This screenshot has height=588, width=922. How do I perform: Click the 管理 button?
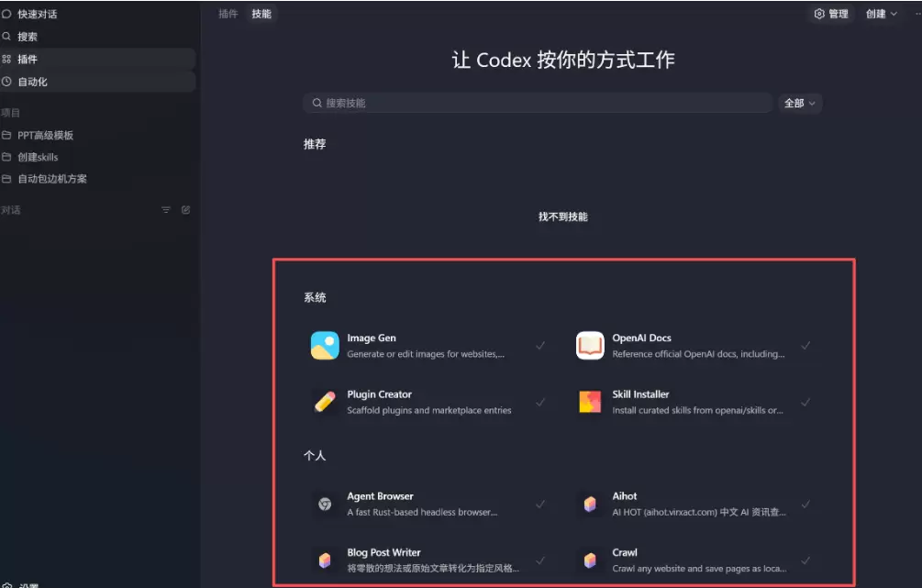coord(831,14)
